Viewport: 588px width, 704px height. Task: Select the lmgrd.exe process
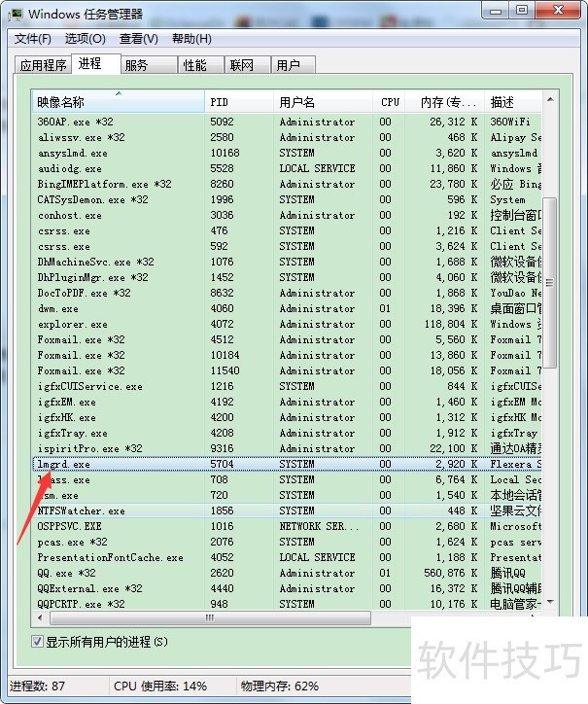287,464
